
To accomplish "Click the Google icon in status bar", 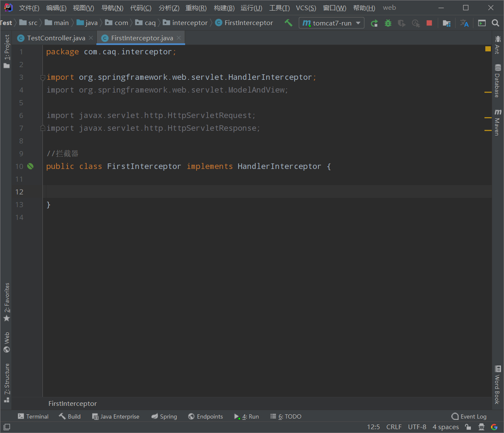I will 494,427.
